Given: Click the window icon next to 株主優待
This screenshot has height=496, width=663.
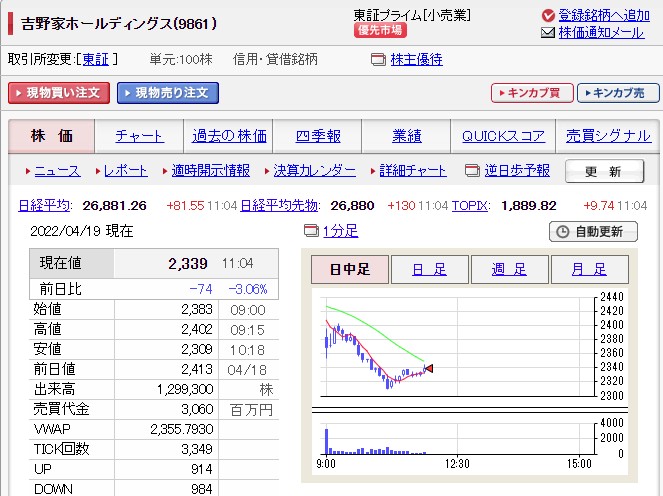Looking at the screenshot, I should click(378, 60).
